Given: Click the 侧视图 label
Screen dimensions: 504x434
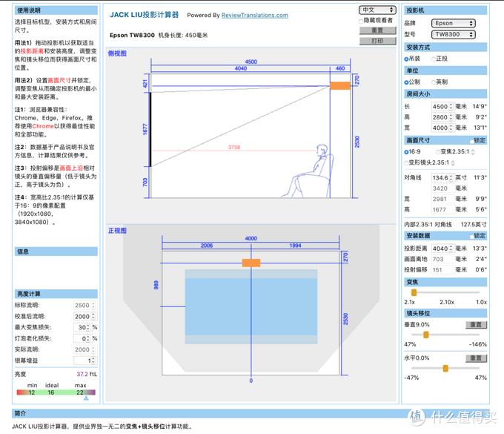Looking at the screenshot, I should (117, 53).
